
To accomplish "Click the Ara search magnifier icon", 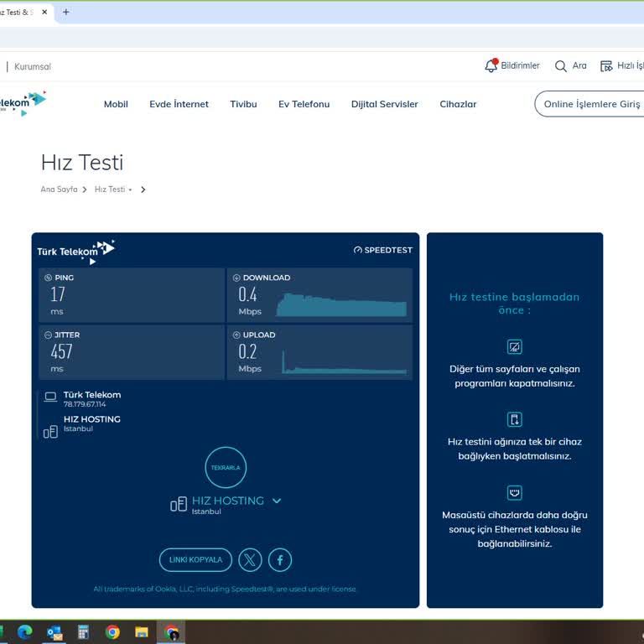I will coord(561,66).
